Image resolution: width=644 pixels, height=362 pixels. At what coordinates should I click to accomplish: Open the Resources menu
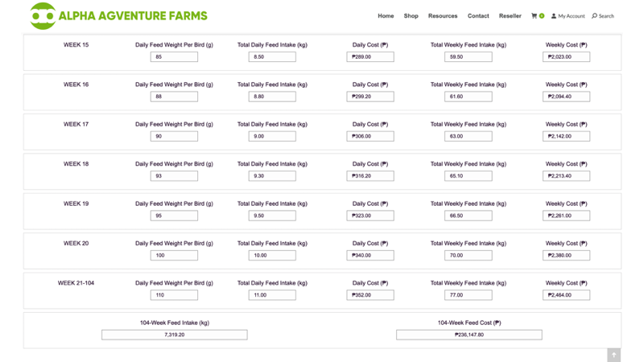pos(443,16)
